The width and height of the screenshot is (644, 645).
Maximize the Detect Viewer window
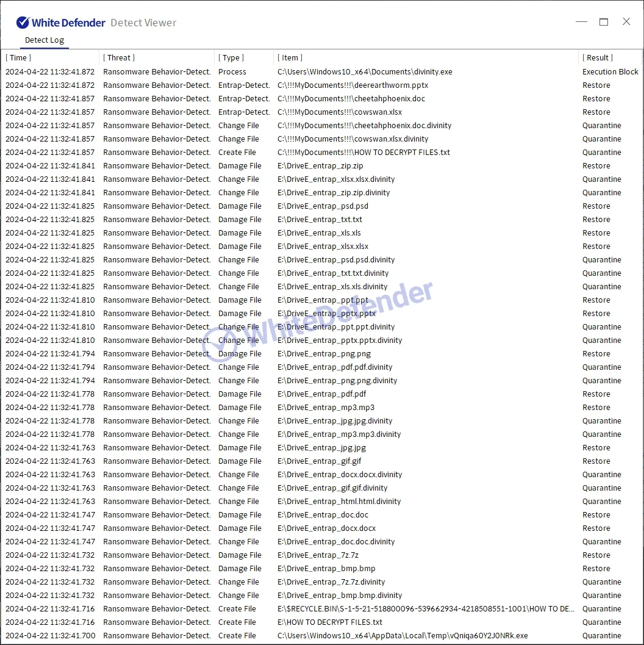(604, 22)
